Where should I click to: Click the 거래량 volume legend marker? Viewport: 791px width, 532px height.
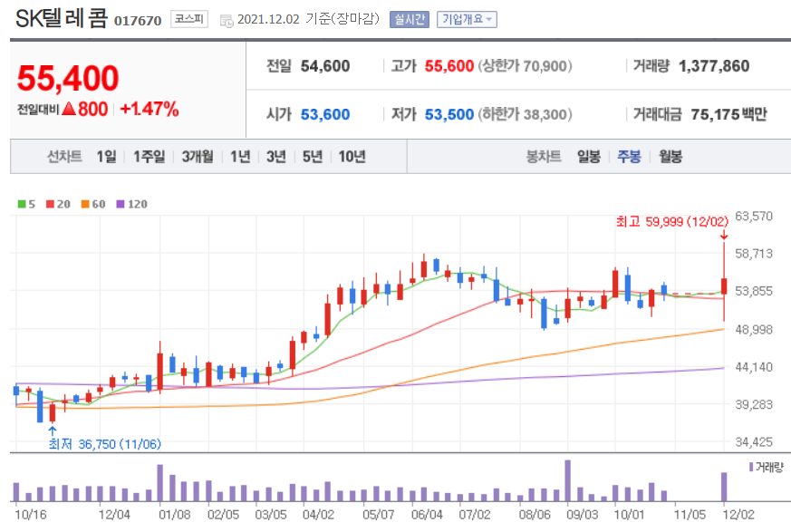click(751, 467)
